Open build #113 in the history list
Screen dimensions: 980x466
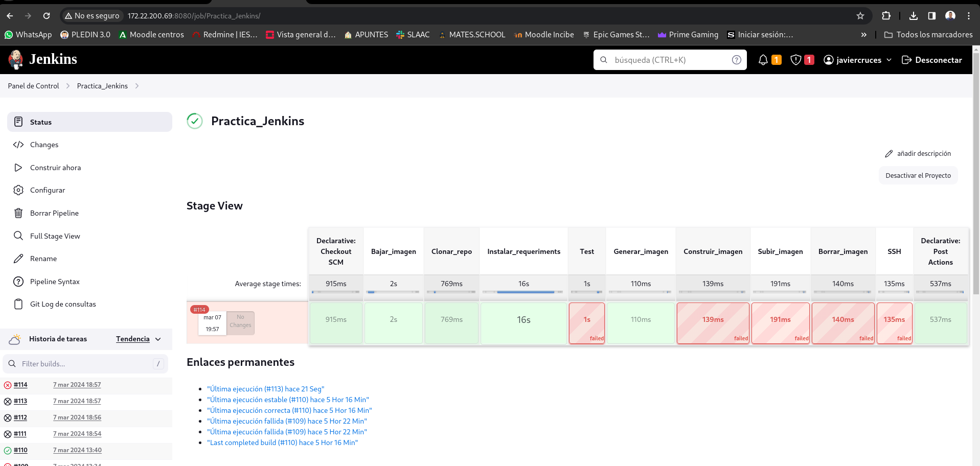(20, 401)
